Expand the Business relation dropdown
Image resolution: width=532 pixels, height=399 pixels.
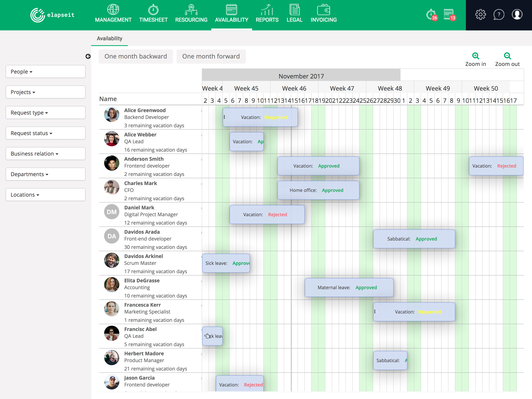point(45,154)
